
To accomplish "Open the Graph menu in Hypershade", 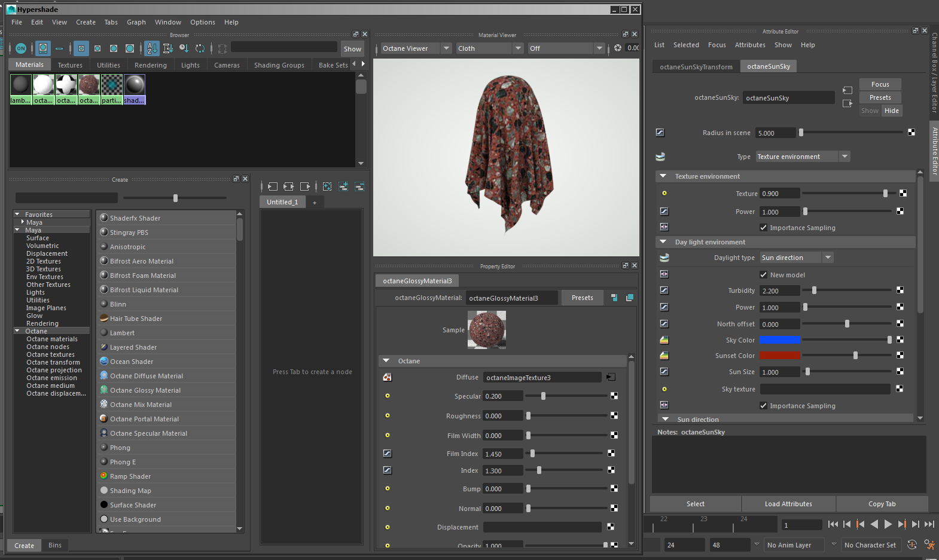I will tap(136, 22).
